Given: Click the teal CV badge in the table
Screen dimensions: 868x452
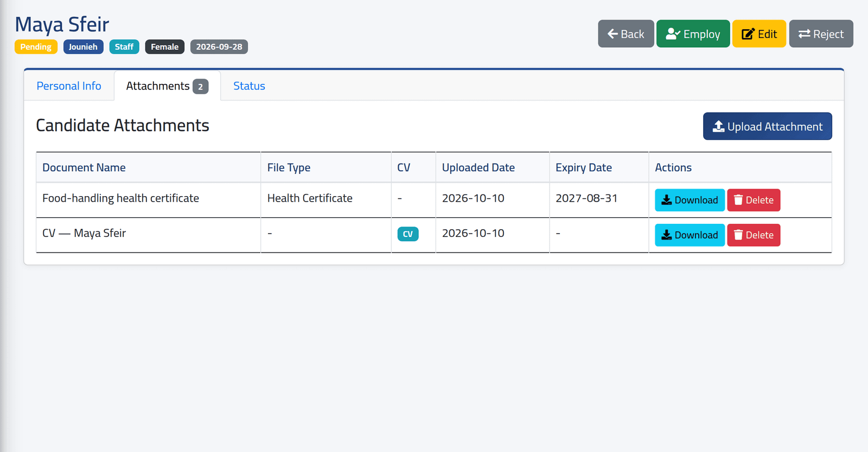Looking at the screenshot, I should (x=408, y=234).
